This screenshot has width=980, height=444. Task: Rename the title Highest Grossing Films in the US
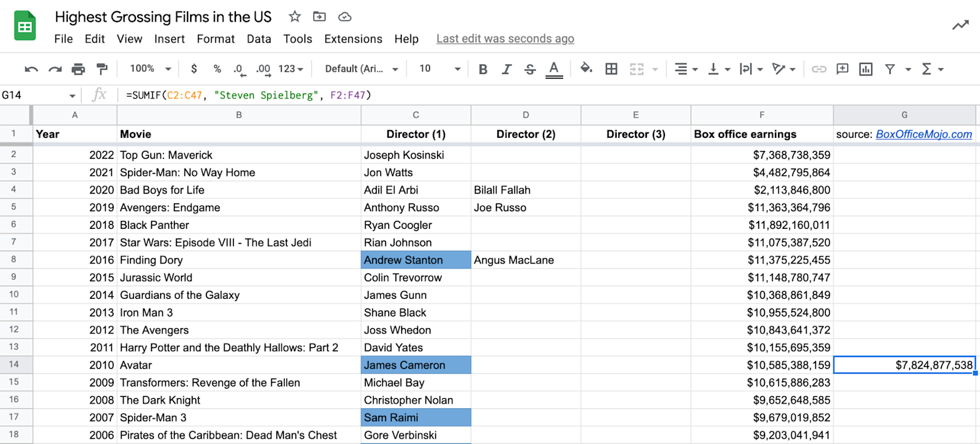coord(163,17)
